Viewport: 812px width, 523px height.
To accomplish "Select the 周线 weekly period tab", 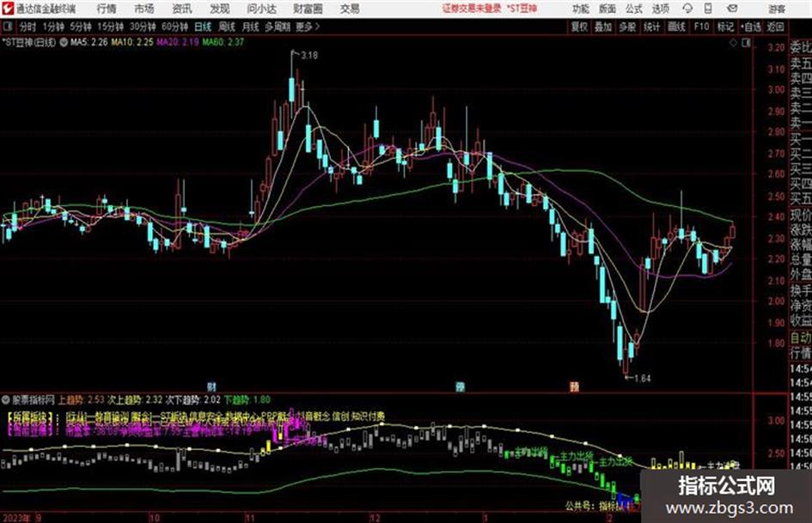I will 227,27.
